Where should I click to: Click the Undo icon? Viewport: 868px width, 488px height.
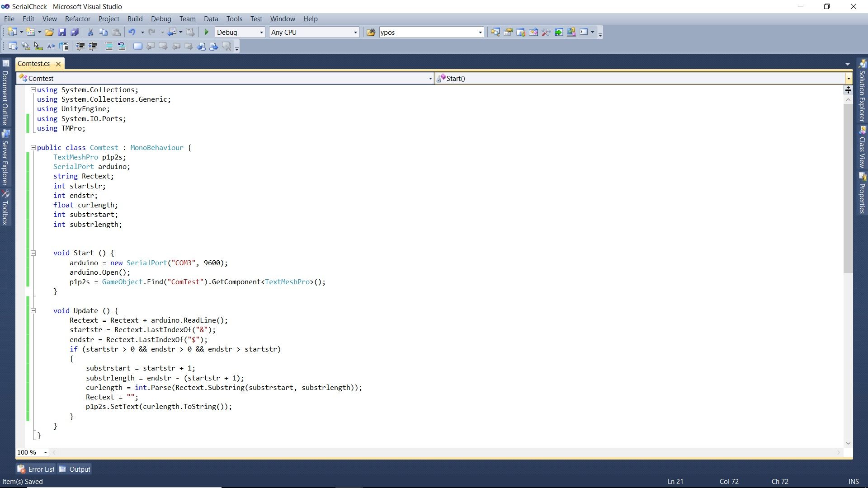[x=132, y=32]
